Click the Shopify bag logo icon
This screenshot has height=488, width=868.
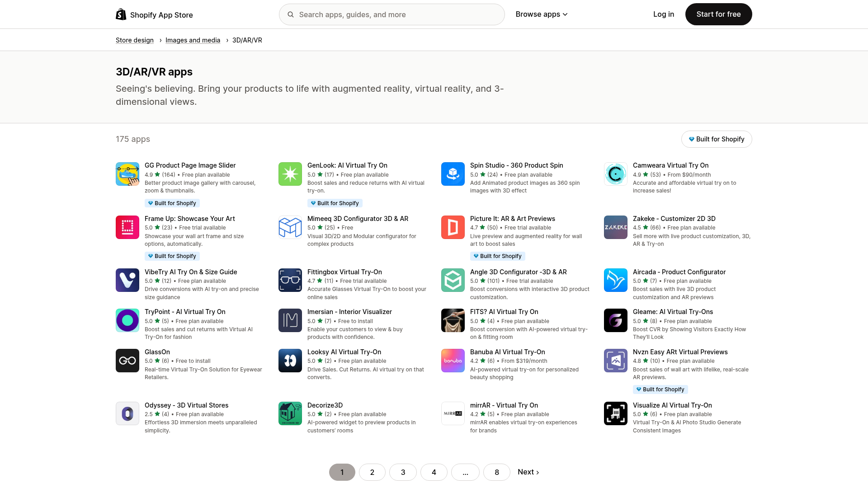coord(121,14)
